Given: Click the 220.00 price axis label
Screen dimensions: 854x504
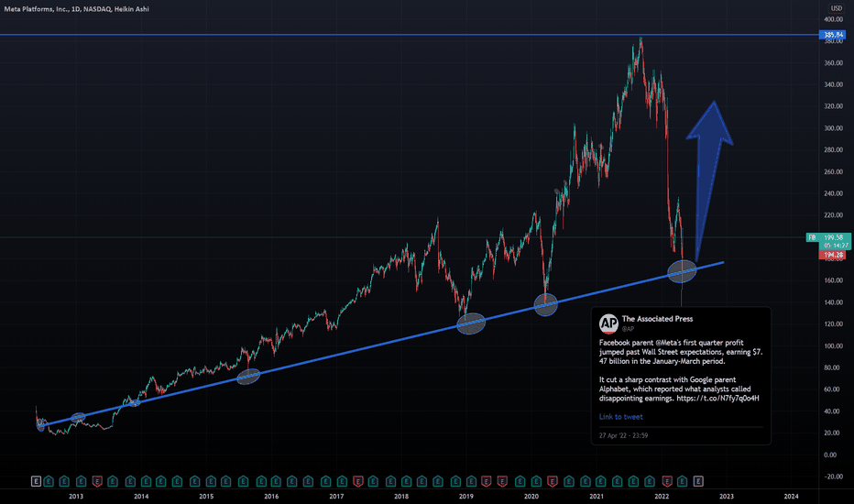Looking at the screenshot, I should (x=833, y=215).
